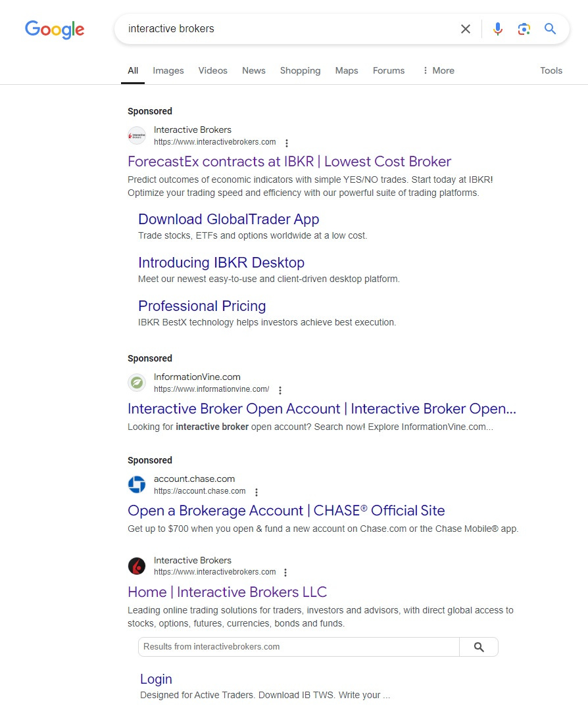Image resolution: width=588 pixels, height=710 pixels.
Task: Open options menu for Interactive Brokers ad
Action: 287,143
